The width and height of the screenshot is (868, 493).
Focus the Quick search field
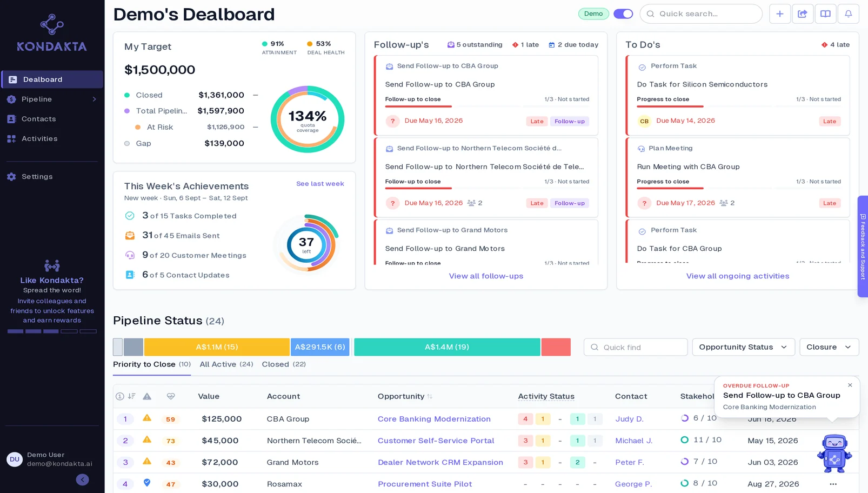(701, 14)
